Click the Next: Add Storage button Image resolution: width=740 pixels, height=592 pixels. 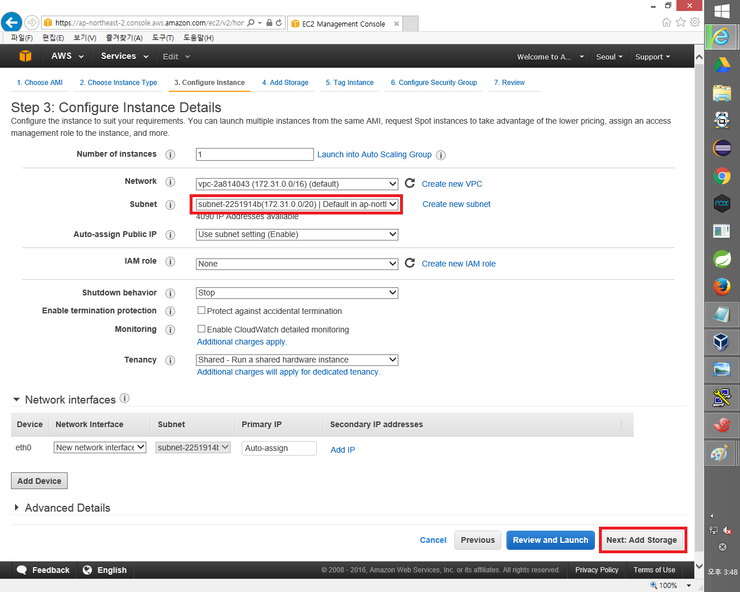tap(641, 540)
